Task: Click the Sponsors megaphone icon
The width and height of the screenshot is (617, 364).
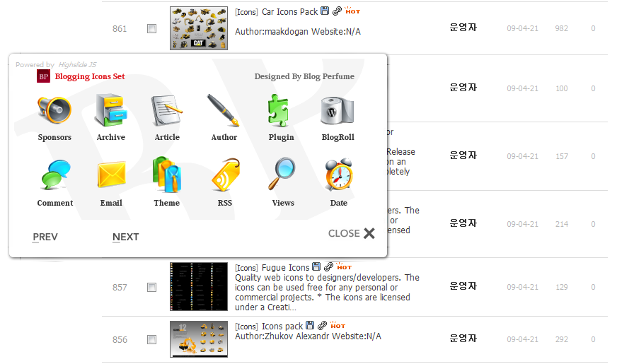Action: [x=54, y=110]
